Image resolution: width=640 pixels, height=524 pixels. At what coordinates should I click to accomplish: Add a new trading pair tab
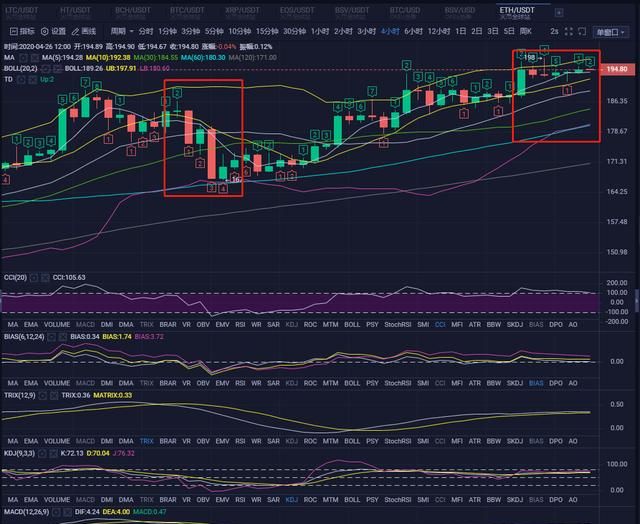[x=559, y=13]
